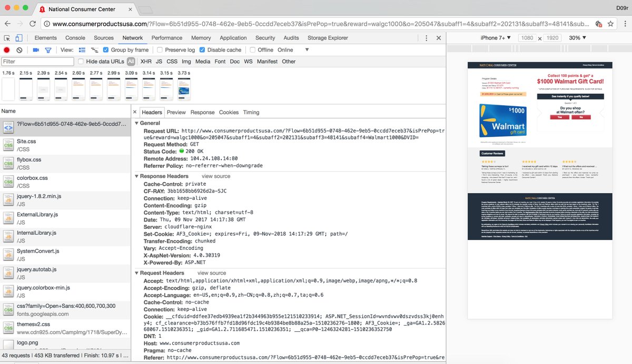The width and height of the screenshot is (632, 364).
Task: Collapse the Response Headers section
Action: click(x=136, y=176)
